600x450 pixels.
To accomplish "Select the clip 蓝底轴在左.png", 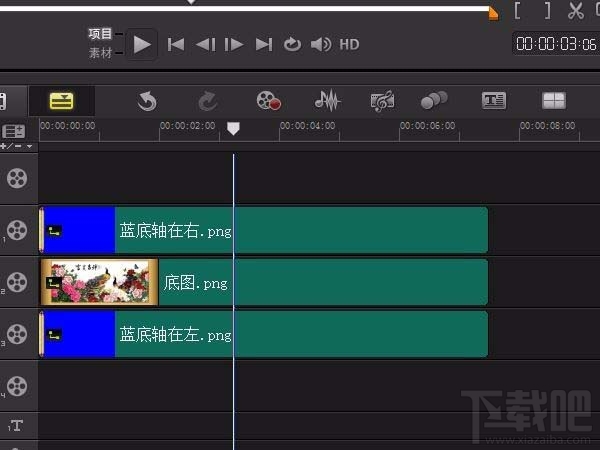I will 264,334.
